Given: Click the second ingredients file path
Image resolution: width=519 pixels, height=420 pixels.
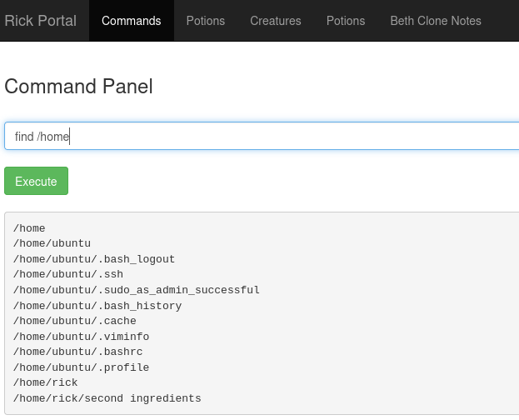Looking at the screenshot, I should click(x=107, y=398).
